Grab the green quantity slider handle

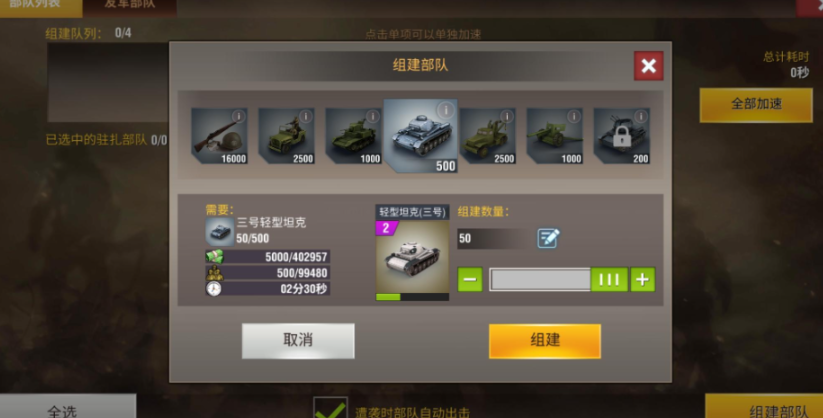click(609, 279)
